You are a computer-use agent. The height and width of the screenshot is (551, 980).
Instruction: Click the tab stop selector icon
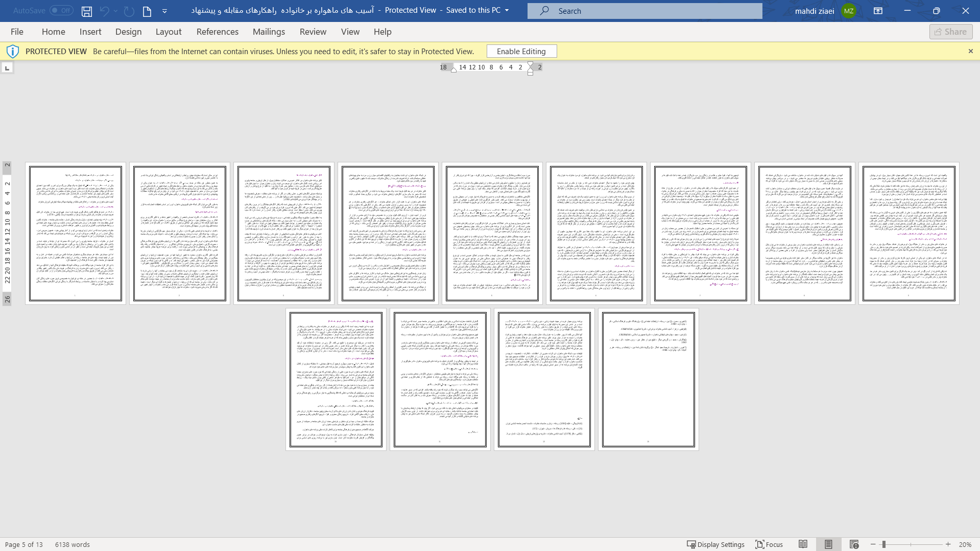tap(7, 68)
